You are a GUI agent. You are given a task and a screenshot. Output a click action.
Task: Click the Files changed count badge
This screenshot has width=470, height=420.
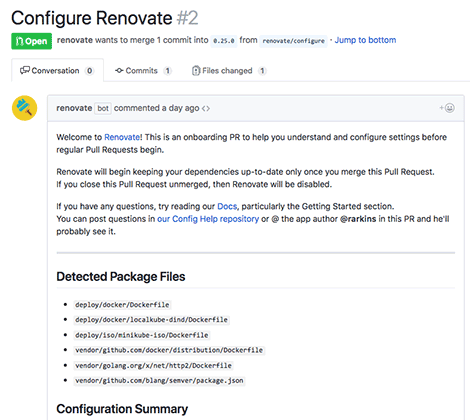tap(262, 71)
